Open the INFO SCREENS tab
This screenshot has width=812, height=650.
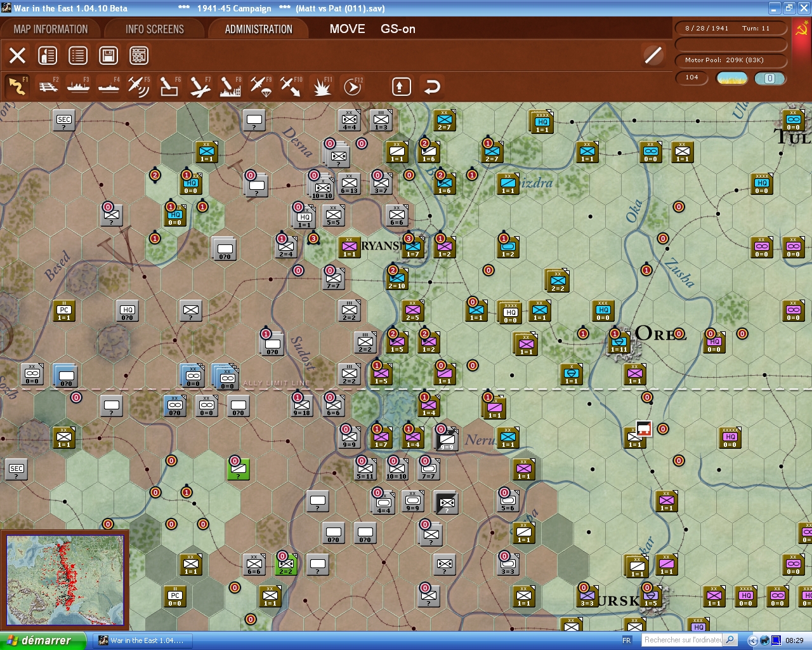(x=155, y=29)
